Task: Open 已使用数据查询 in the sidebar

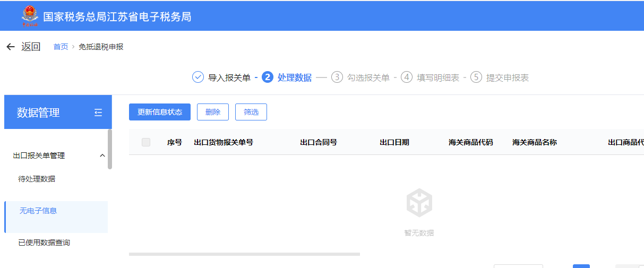Action: coord(44,243)
